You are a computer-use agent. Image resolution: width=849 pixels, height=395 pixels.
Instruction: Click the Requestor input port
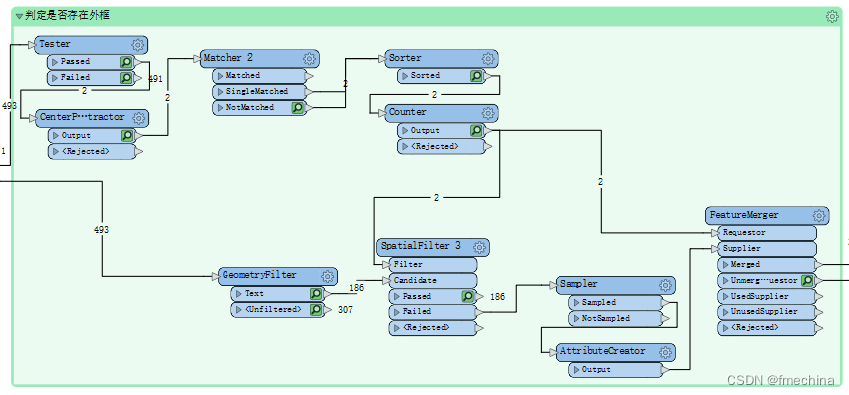[766, 233]
